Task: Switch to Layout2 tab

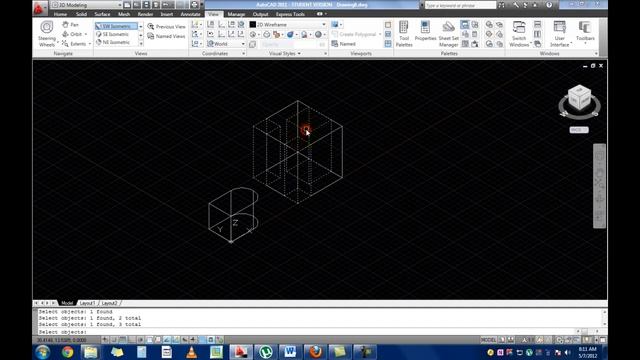Action: pyautogui.click(x=109, y=303)
